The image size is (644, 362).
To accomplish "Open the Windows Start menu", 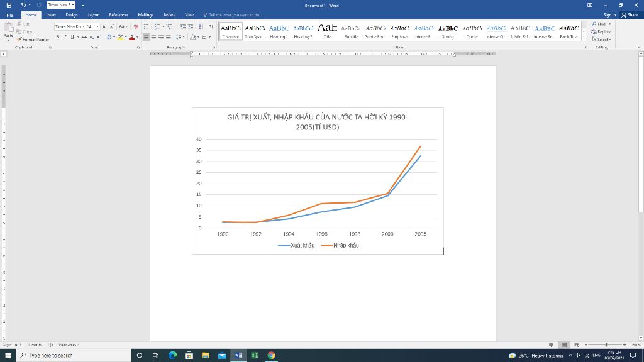I will [x=8, y=355].
